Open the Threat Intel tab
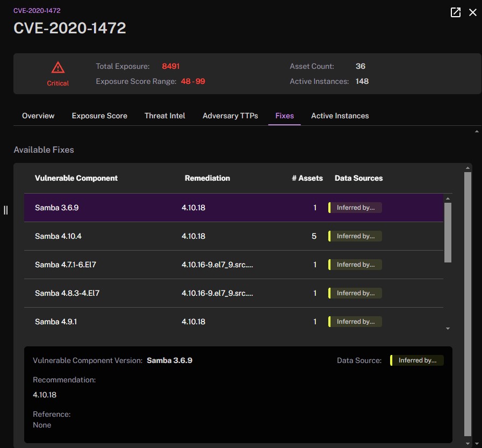This screenshot has height=448, width=482. tap(165, 116)
